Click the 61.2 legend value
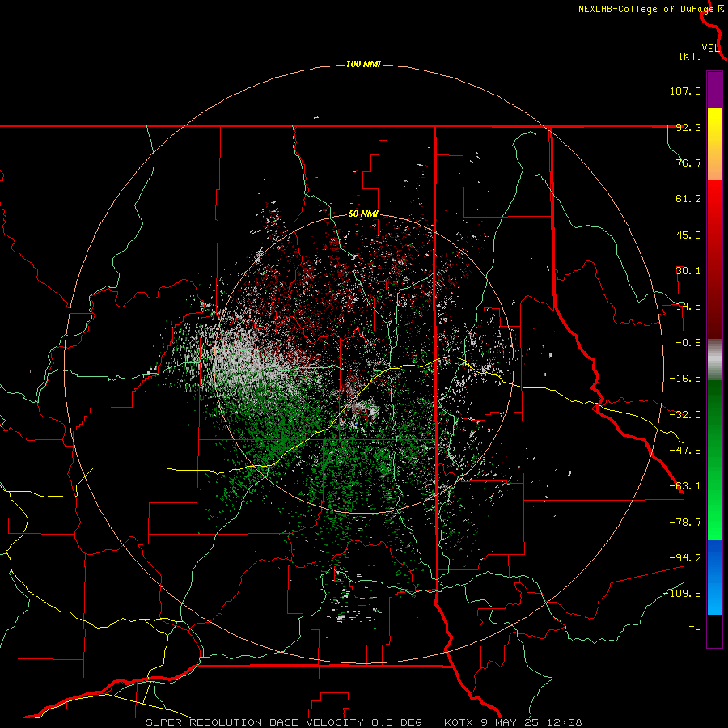Viewport: 728px width, 728px height. 688,199
